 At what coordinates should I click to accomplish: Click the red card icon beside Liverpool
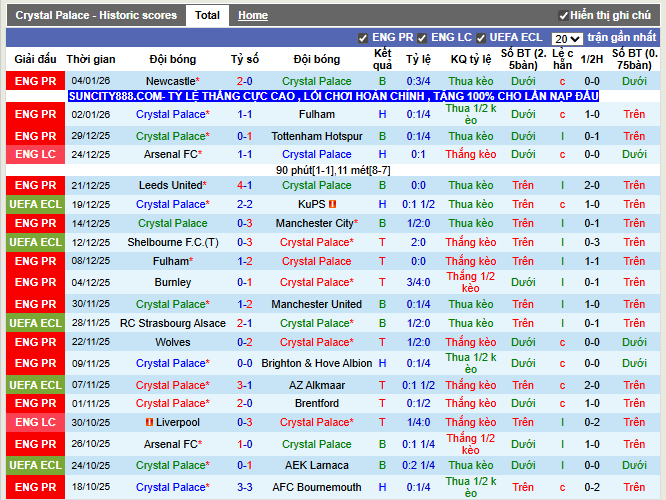[149, 422]
